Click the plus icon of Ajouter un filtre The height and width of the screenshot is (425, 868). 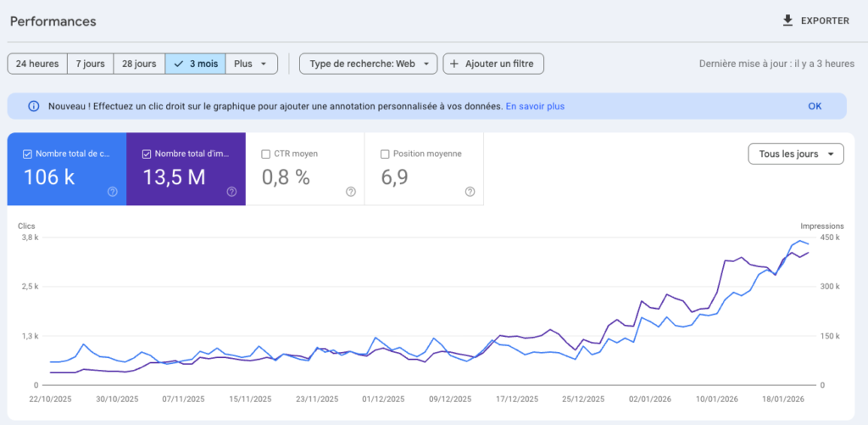[454, 64]
